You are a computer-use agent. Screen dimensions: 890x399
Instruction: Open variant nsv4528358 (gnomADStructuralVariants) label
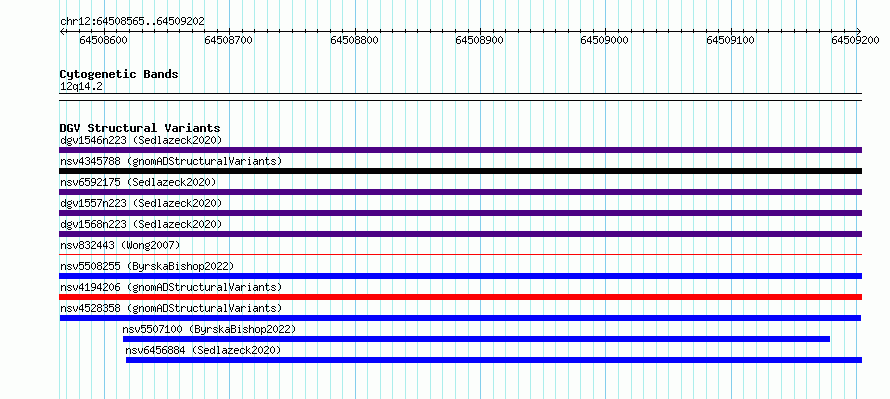point(171,308)
